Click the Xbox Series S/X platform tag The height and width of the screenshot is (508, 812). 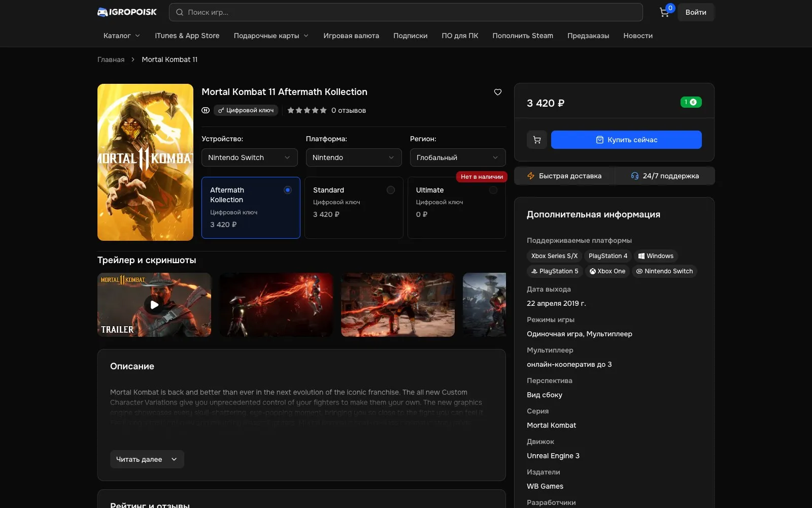(x=554, y=256)
